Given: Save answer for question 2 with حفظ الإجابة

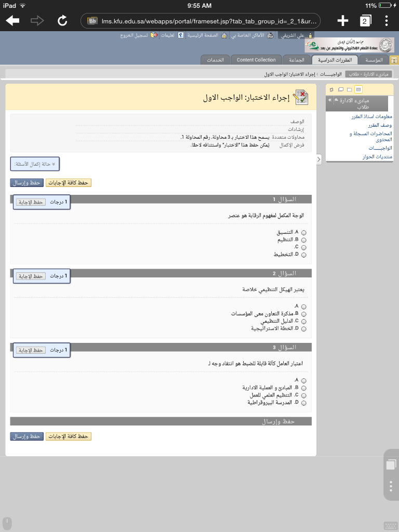Looking at the screenshot, I should 31,276.
